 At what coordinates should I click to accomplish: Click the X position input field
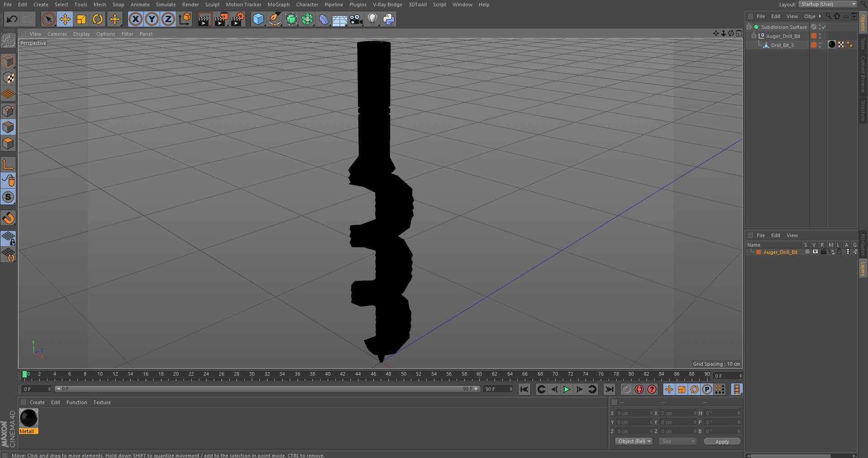[634, 413]
